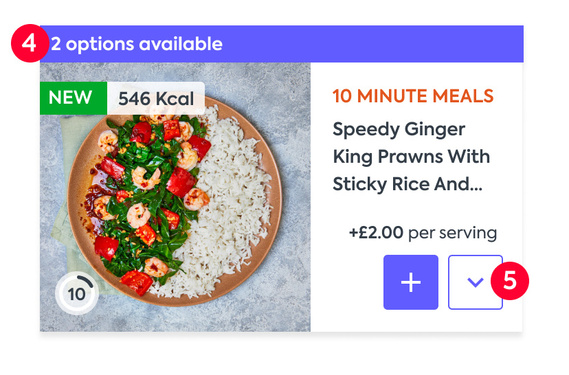This screenshot has width=569, height=375.
Task: Click the white plus symbol inside the purple button
Action: [x=411, y=282]
